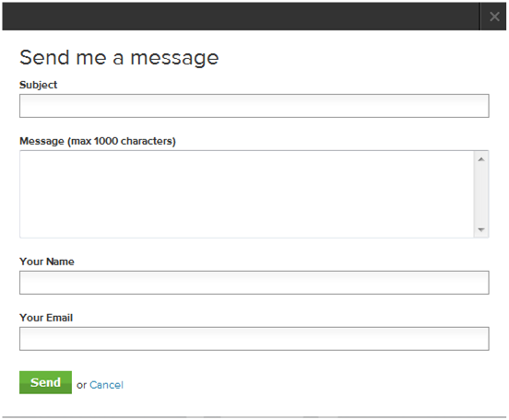509x420 pixels.
Task: Click the Your Email label
Action: click(x=46, y=318)
